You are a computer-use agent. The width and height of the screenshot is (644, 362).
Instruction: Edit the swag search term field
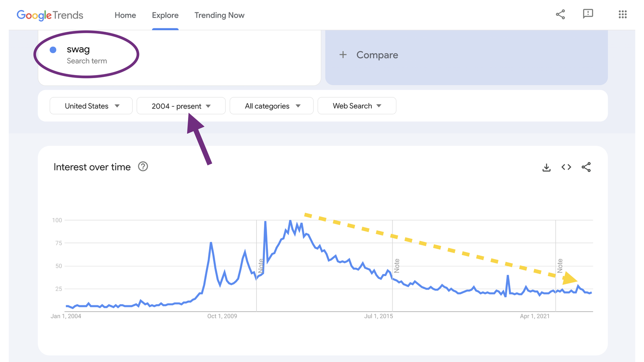[x=78, y=50]
